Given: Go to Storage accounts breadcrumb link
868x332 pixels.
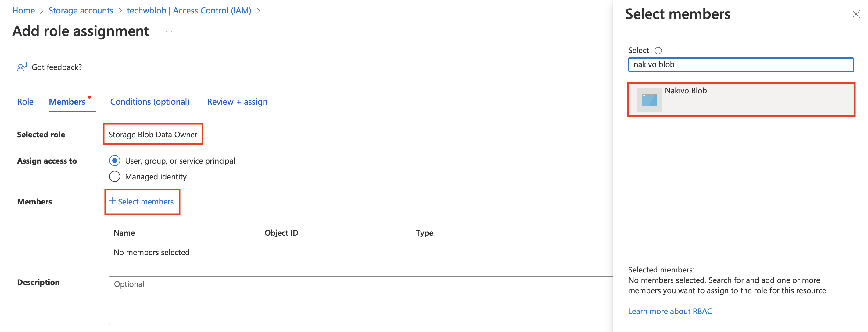Looking at the screenshot, I should tap(81, 10).
